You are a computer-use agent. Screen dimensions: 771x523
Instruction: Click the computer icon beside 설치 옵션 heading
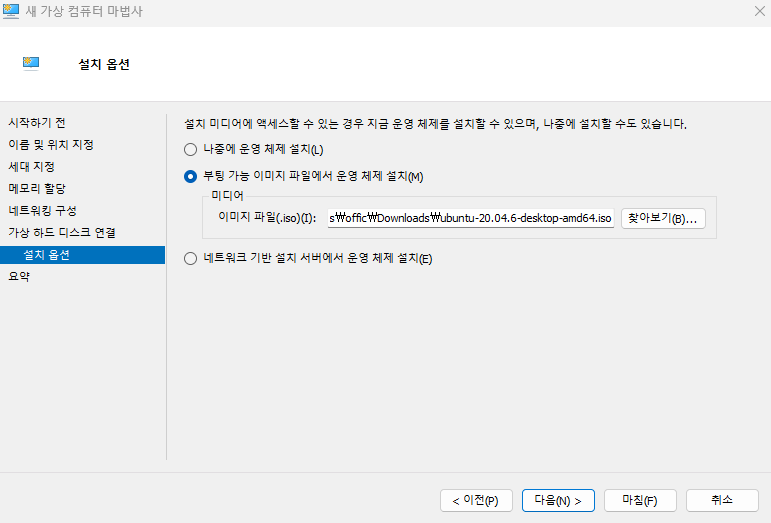pyautogui.click(x=30, y=63)
